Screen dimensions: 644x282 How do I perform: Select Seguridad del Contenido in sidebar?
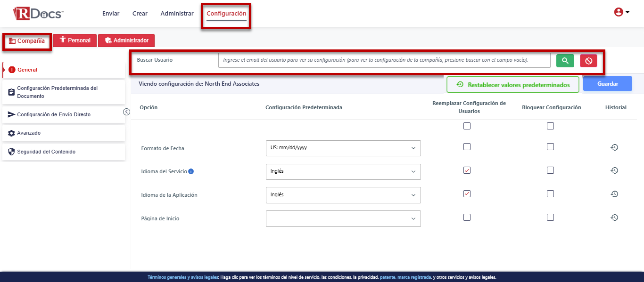[64, 152]
